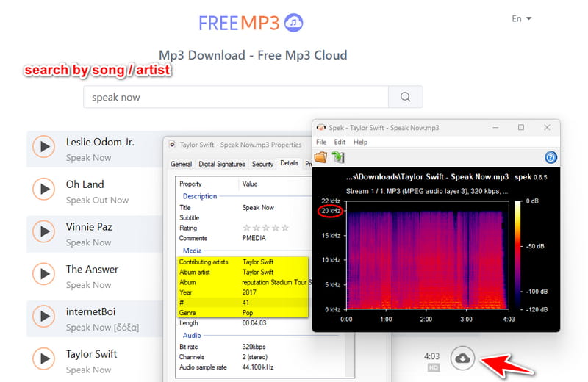Play The Answer Speak Now track

click(43, 274)
